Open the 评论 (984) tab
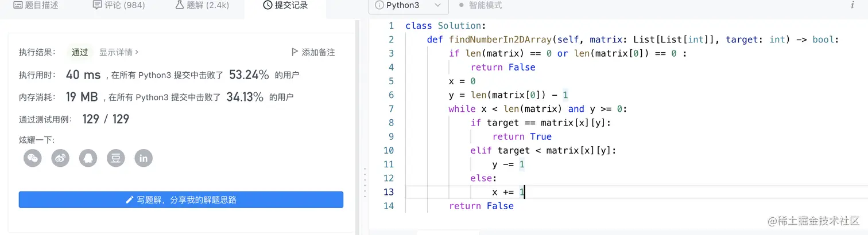This screenshot has height=235, width=868. tap(118, 5)
